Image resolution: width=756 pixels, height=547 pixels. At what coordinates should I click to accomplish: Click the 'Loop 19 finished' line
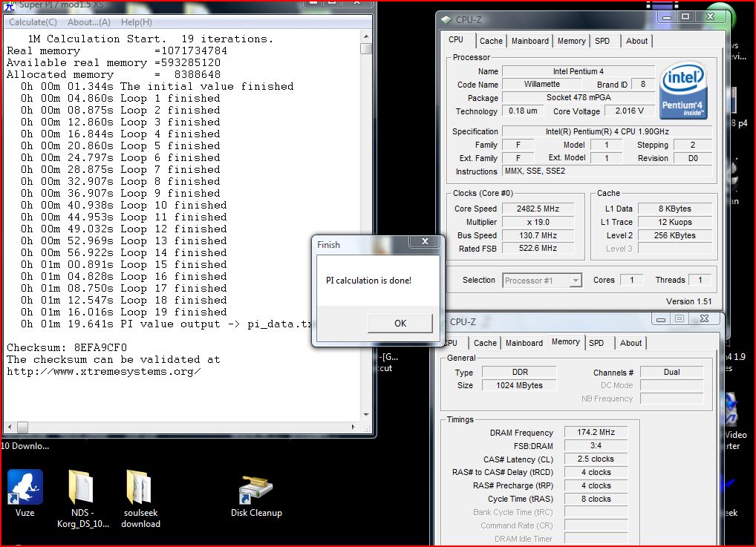(x=123, y=312)
